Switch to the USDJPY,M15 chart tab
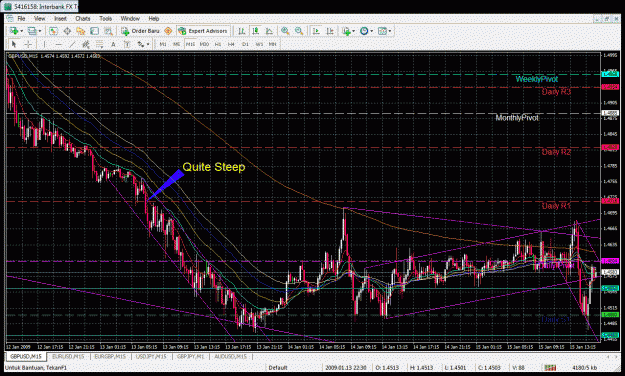 (151, 356)
